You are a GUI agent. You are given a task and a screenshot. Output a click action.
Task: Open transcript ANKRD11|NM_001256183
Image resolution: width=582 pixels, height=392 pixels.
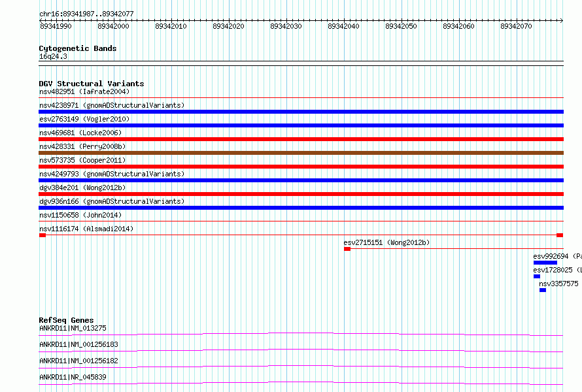[78, 344]
